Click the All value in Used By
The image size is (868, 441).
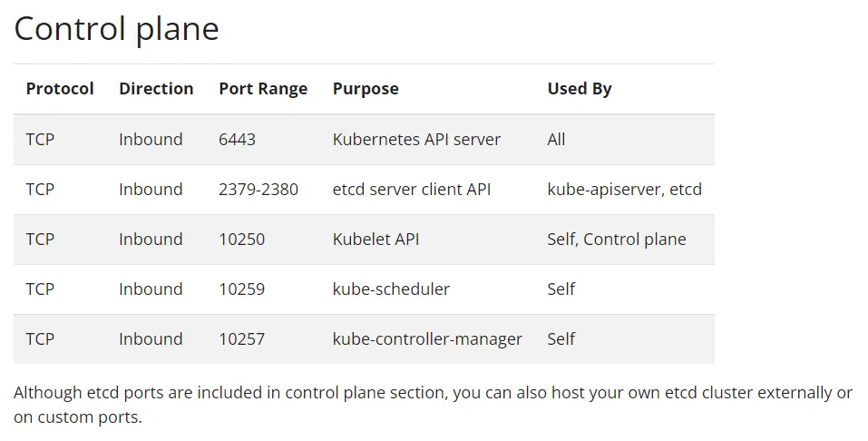[556, 140]
